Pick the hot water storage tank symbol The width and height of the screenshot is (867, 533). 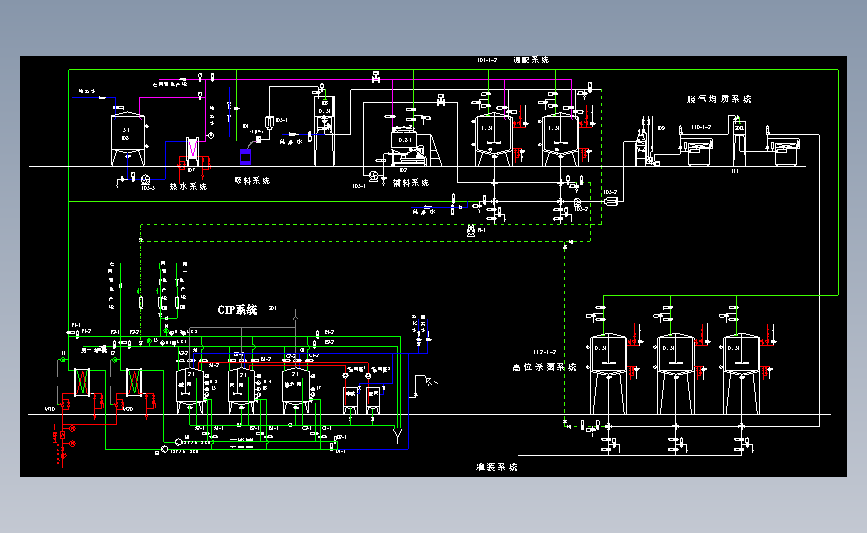point(128,139)
